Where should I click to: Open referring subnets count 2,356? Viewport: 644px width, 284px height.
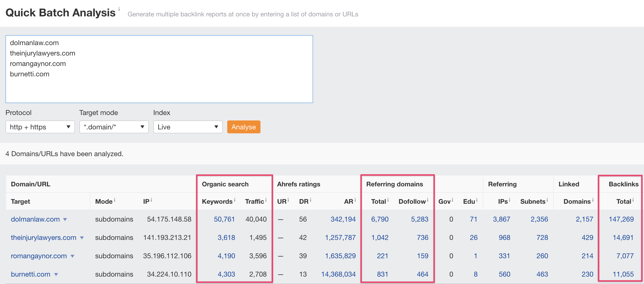coord(539,219)
